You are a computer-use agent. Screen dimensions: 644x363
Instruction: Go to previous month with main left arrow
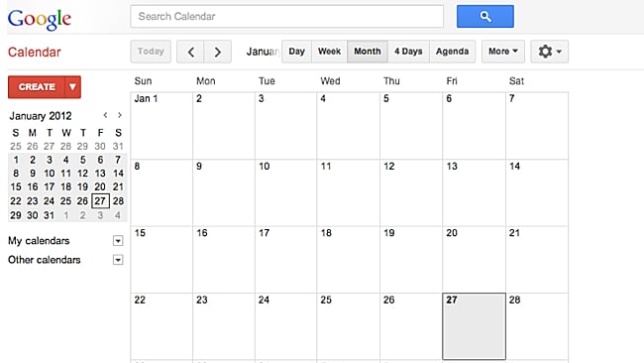tap(190, 52)
